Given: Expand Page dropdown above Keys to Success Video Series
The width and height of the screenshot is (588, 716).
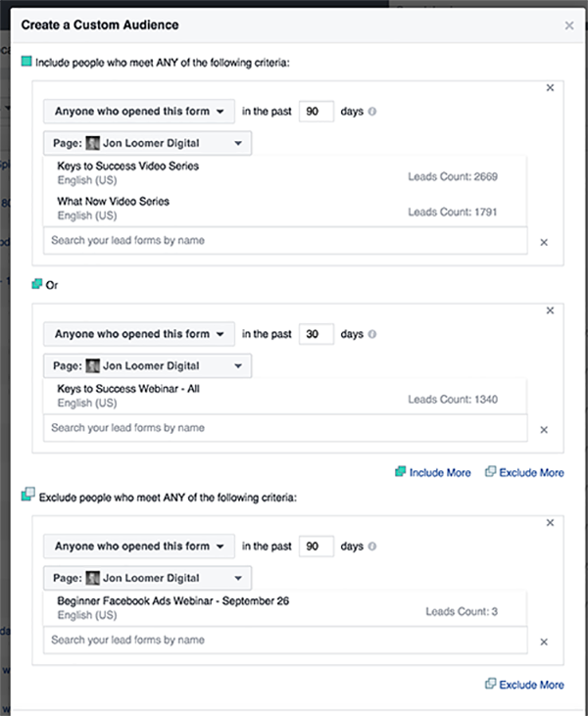Looking at the screenshot, I should pyautogui.click(x=147, y=143).
